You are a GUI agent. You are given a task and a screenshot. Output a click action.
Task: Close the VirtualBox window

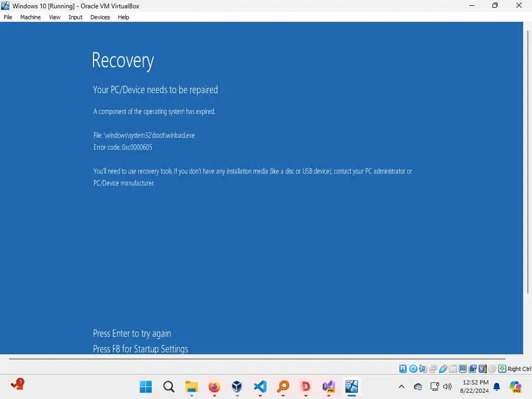[x=519, y=5]
